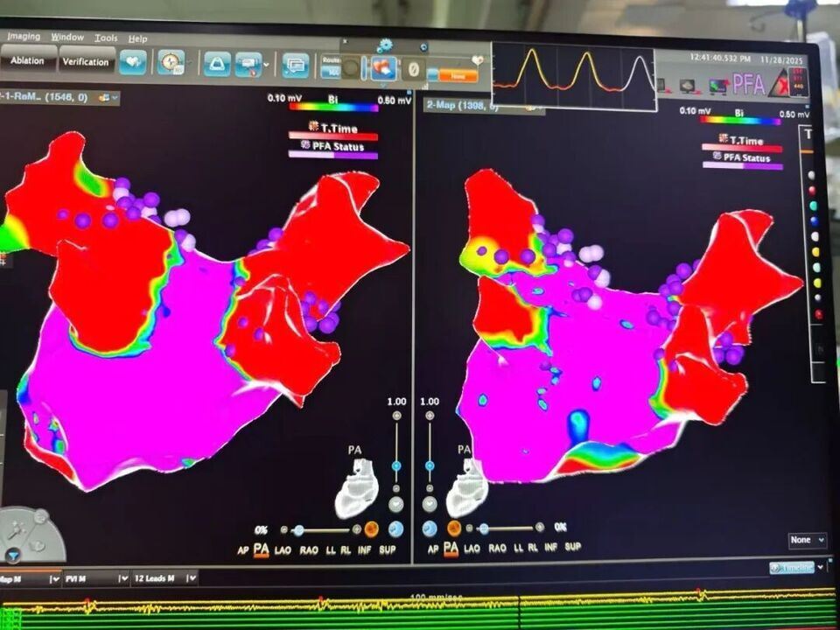Click the red tag dot in right panel
The height and width of the screenshot is (630, 840).
(819, 314)
